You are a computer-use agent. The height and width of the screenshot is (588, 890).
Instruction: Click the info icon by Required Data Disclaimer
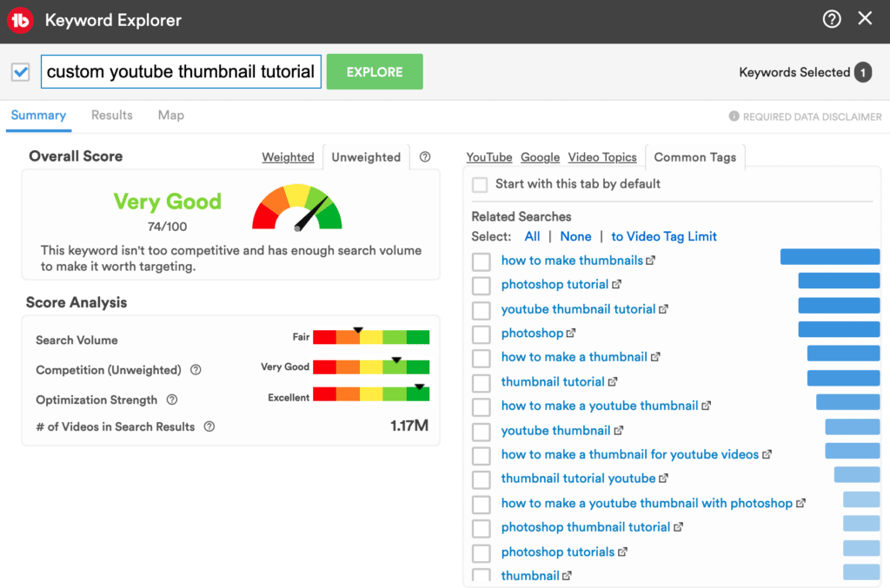[x=734, y=116]
